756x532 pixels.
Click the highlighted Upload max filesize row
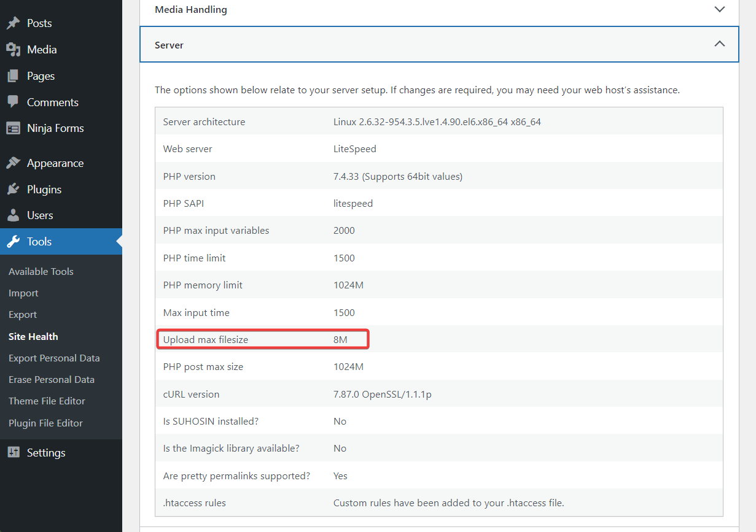tap(263, 338)
